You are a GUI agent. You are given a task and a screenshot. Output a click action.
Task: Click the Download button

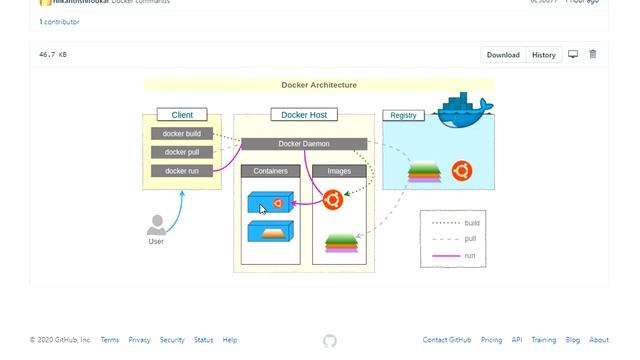[503, 55]
